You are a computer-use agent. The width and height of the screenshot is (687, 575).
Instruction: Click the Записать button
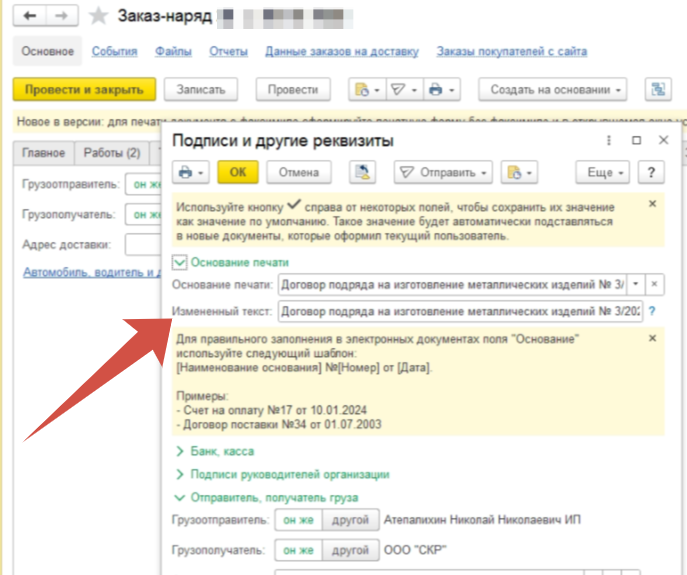(x=201, y=90)
